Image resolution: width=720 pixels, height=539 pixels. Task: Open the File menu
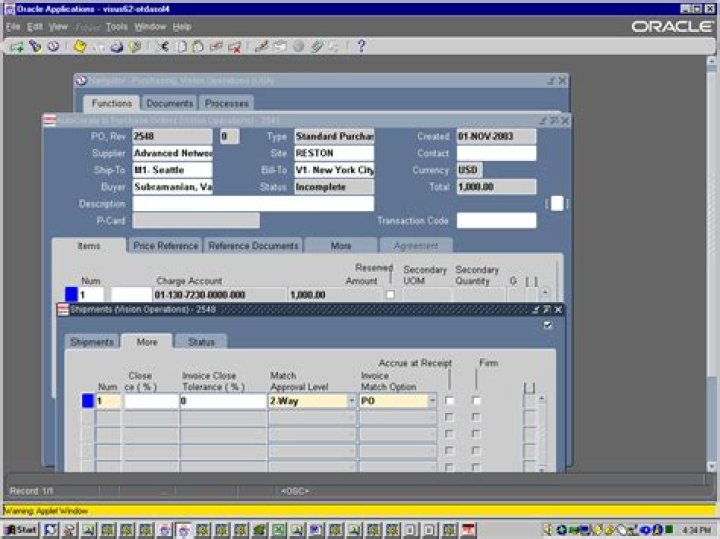point(12,27)
